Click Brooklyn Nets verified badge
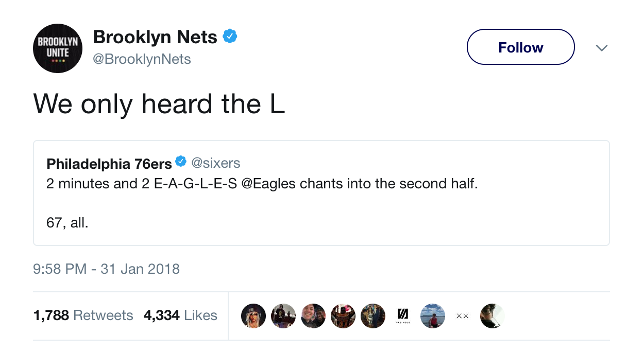Viewport: 644px width, 352px height. tap(230, 37)
